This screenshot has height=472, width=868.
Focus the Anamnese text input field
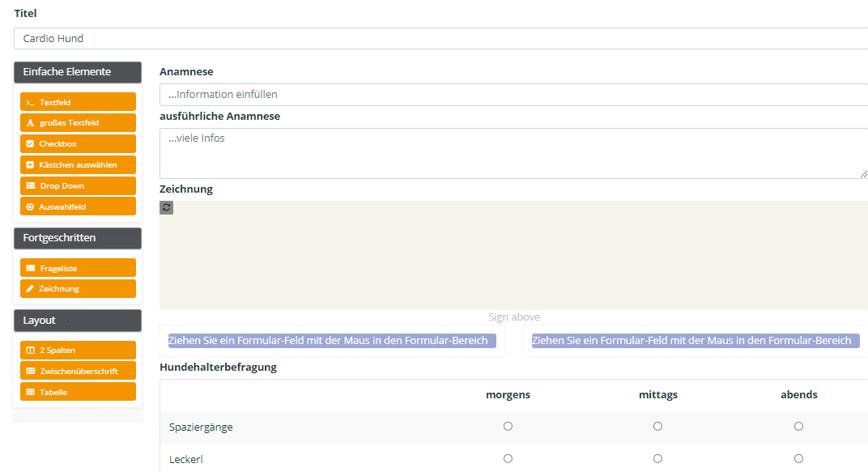pyautogui.click(x=513, y=95)
